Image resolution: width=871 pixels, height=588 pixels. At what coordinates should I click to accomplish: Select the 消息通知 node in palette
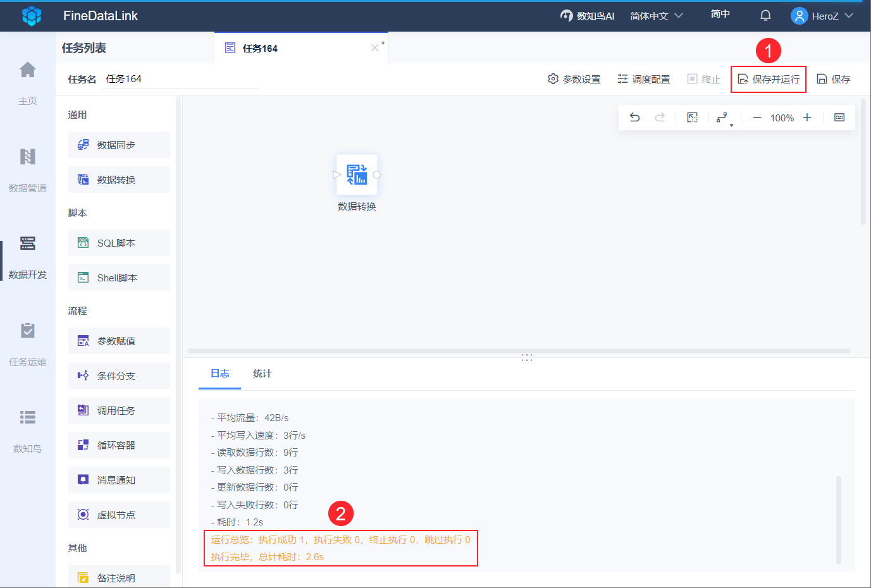[x=119, y=480]
